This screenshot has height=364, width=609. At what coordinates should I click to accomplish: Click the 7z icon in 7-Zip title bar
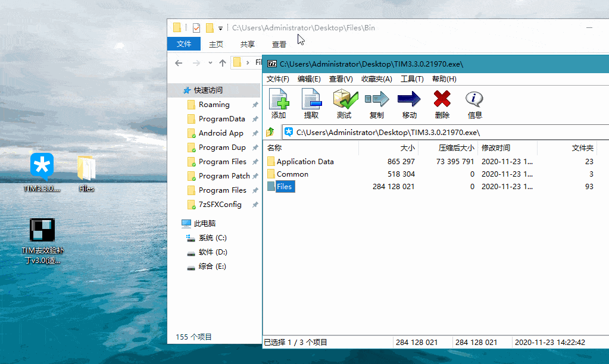(x=272, y=64)
